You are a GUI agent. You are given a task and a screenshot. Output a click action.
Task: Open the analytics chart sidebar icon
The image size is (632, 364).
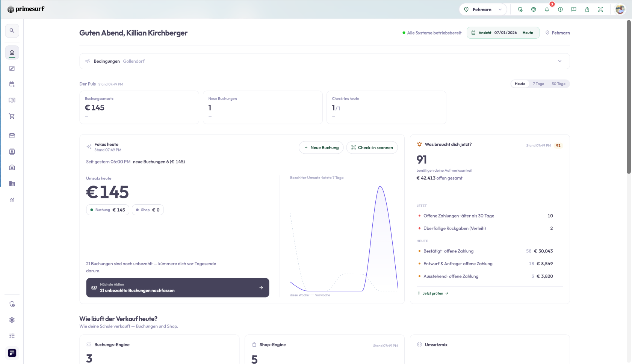pyautogui.click(x=12, y=200)
